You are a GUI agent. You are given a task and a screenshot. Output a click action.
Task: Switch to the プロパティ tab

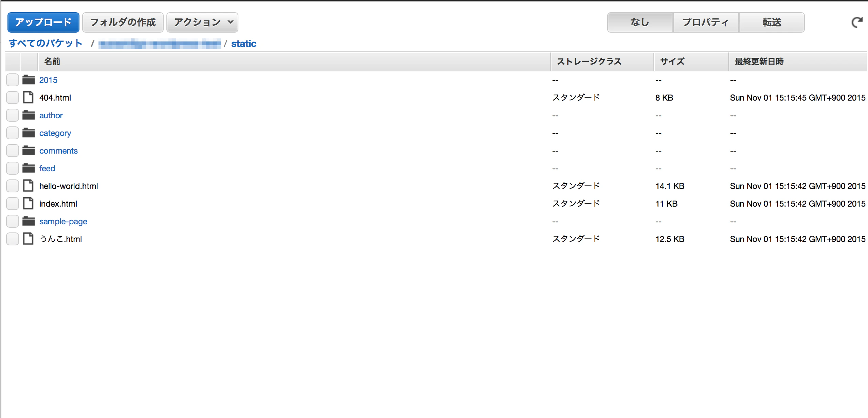(706, 22)
